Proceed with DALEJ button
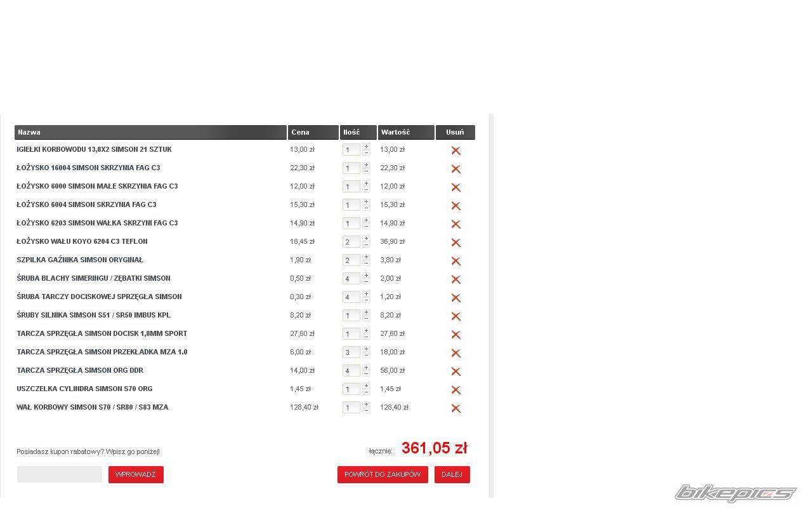 pyautogui.click(x=452, y=474)
